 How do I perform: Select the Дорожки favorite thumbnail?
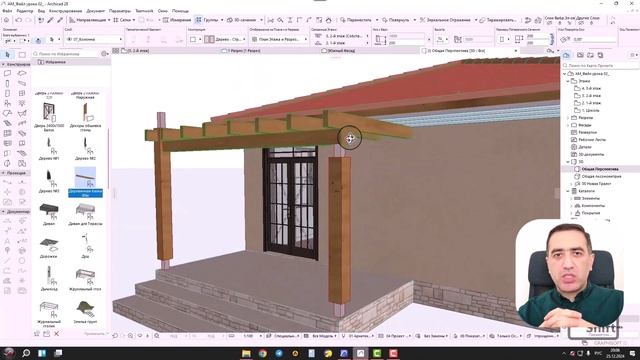point(49,244)
